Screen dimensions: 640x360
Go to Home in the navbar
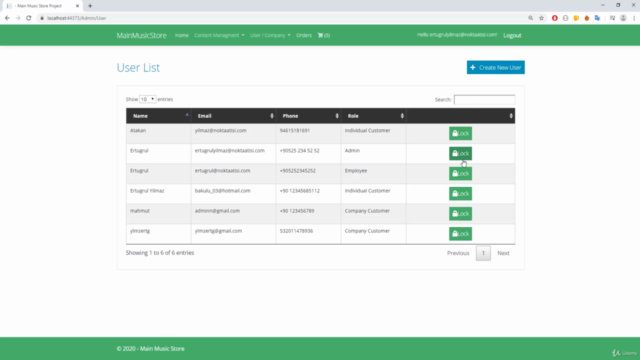pyautogui.click(x=182, y=35)
